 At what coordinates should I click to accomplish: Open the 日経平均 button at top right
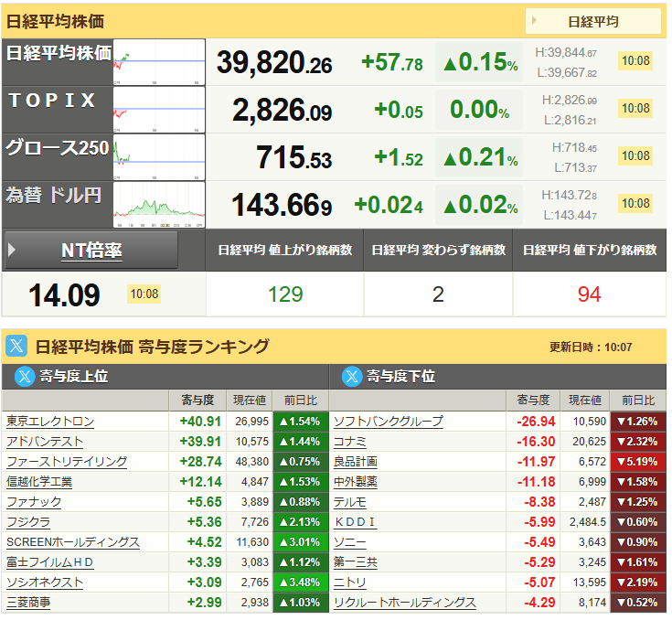coord(593,21)
